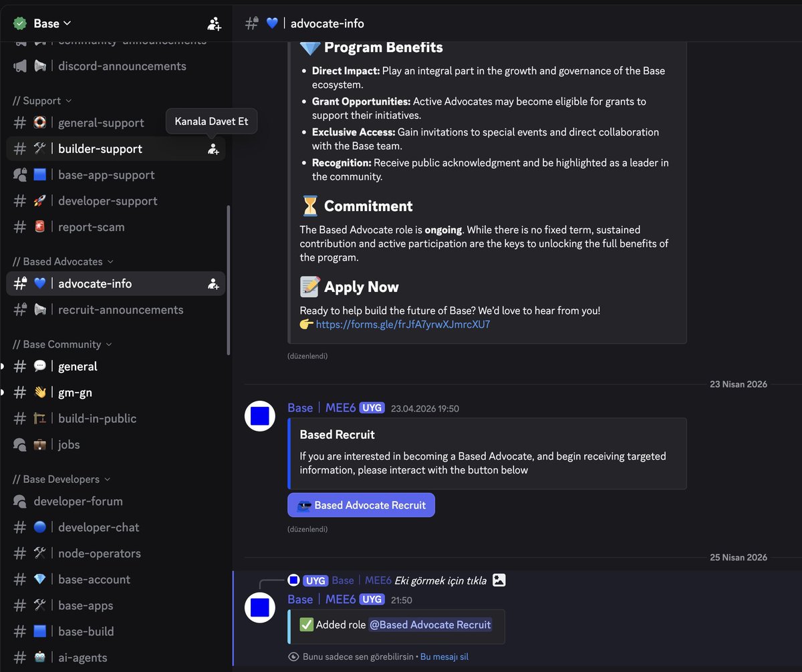Viewport: 802px width, 672px height.
Task: Open the base-app-support forum channel
Action: [x=116, y=175]
